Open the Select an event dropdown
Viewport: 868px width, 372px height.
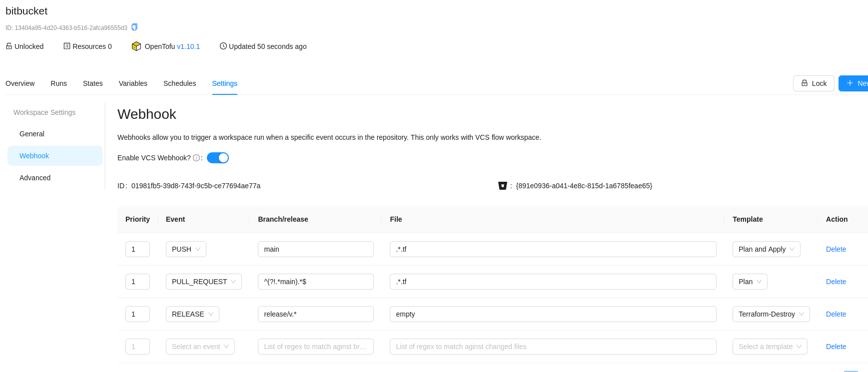tap(200, 347)
